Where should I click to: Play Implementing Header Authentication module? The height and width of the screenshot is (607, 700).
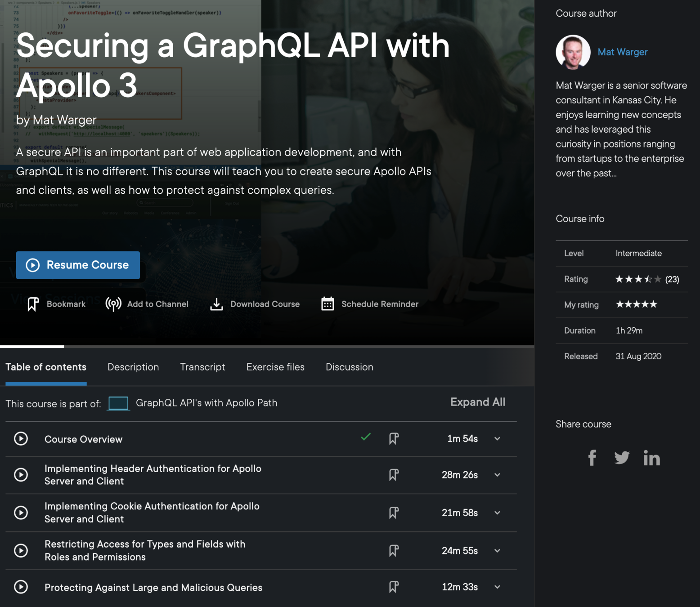click(x=21, y=475)
